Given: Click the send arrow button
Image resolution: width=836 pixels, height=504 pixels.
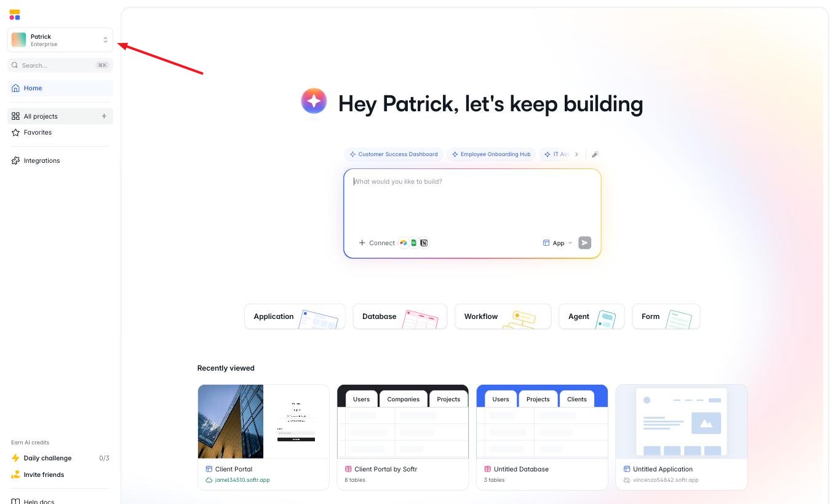Looking at the screenshot, I should pyautogui.click(x=585, y=243).
